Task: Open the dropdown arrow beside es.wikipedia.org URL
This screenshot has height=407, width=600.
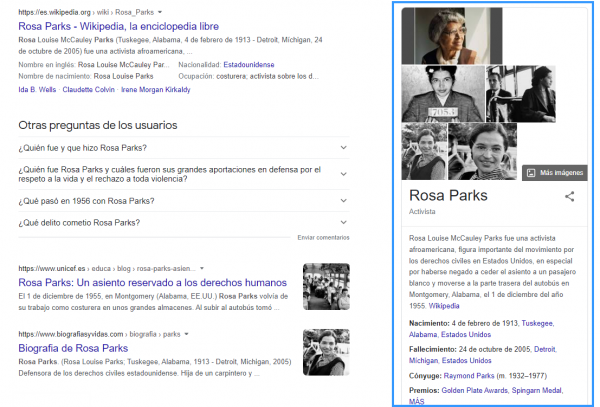Action: coord(160,12)
